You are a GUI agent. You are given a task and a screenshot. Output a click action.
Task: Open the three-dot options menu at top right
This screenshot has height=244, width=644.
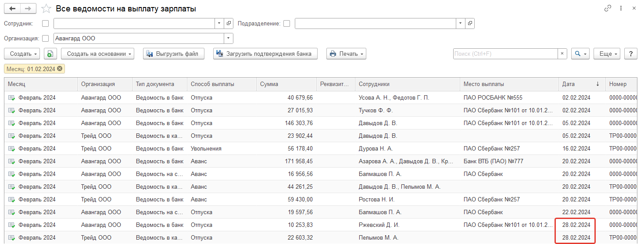coord(621,8)
